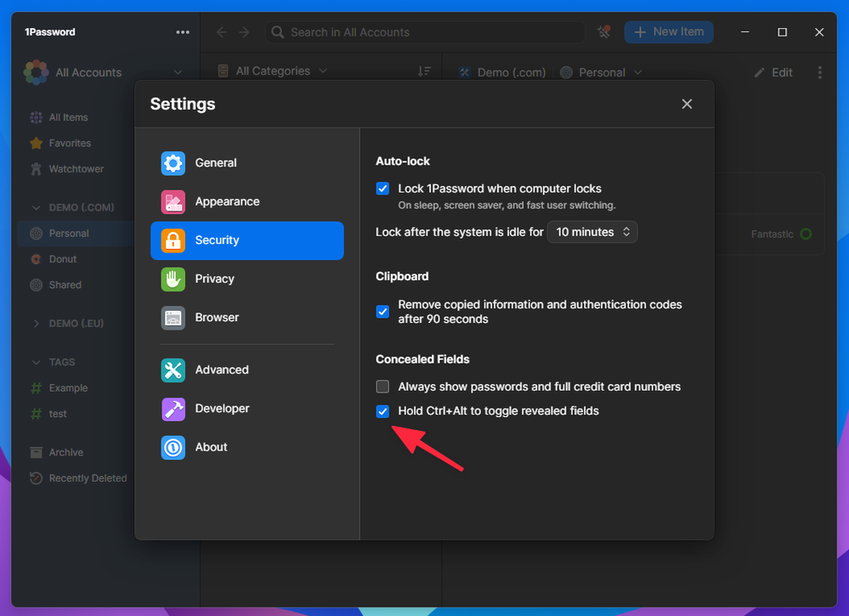Click the New Item button

[669, 32]
